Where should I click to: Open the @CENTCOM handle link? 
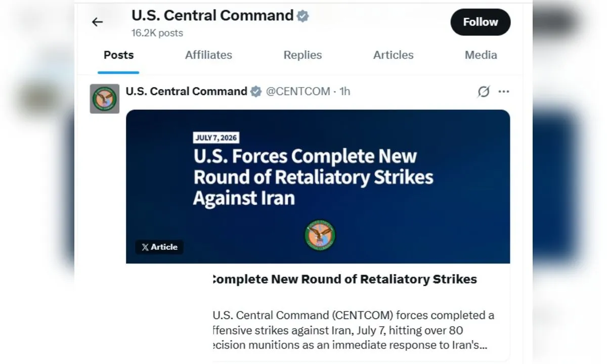(x=298, y=92)
